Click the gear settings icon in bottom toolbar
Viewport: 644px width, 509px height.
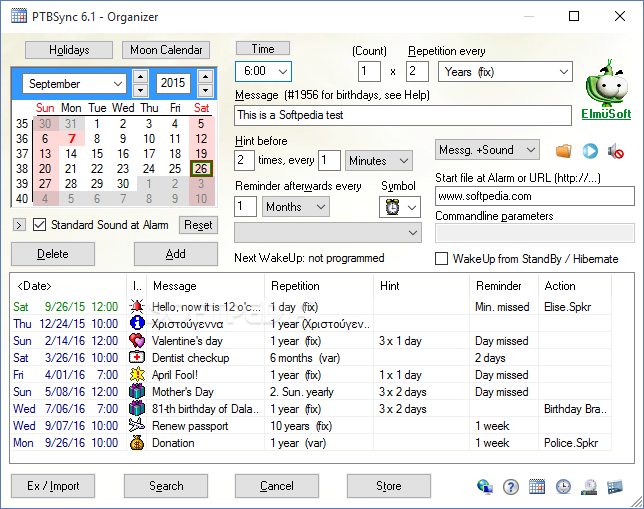589,487
